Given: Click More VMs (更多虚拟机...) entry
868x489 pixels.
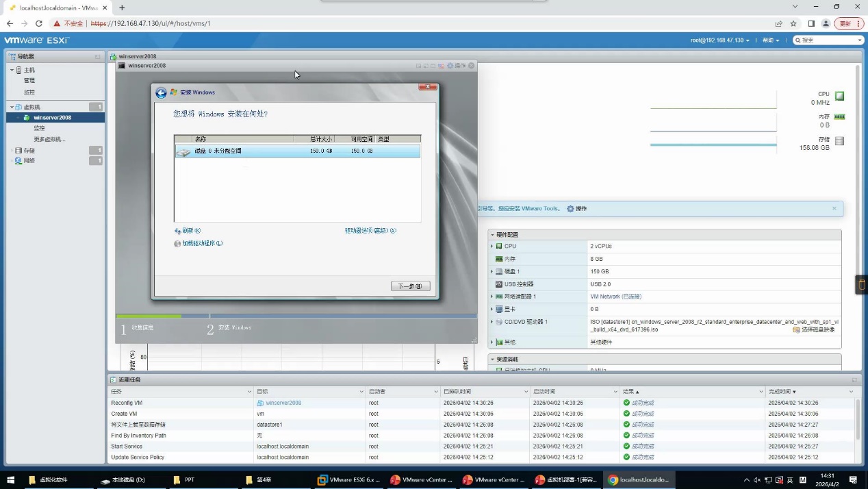Looking at the screenshot, I should (49, 139).
